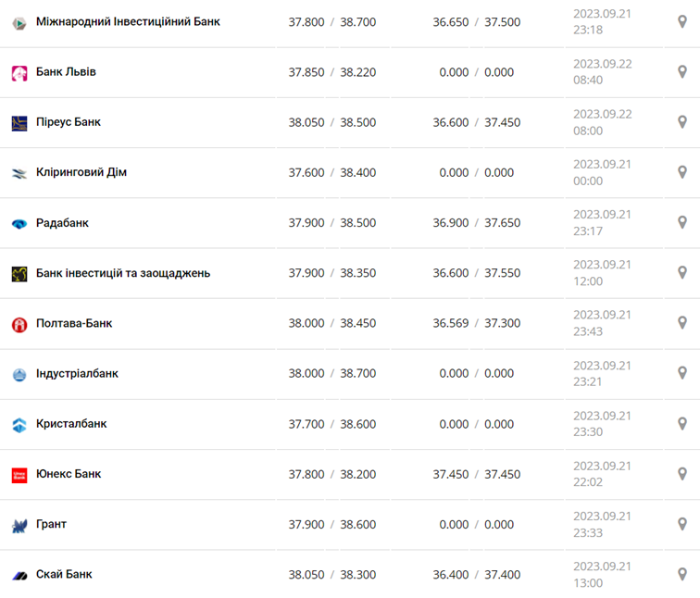The width and height of the screenshot is (700, 598).
Task: Open the map pin for Скай Банк
Action: (682, 574)
